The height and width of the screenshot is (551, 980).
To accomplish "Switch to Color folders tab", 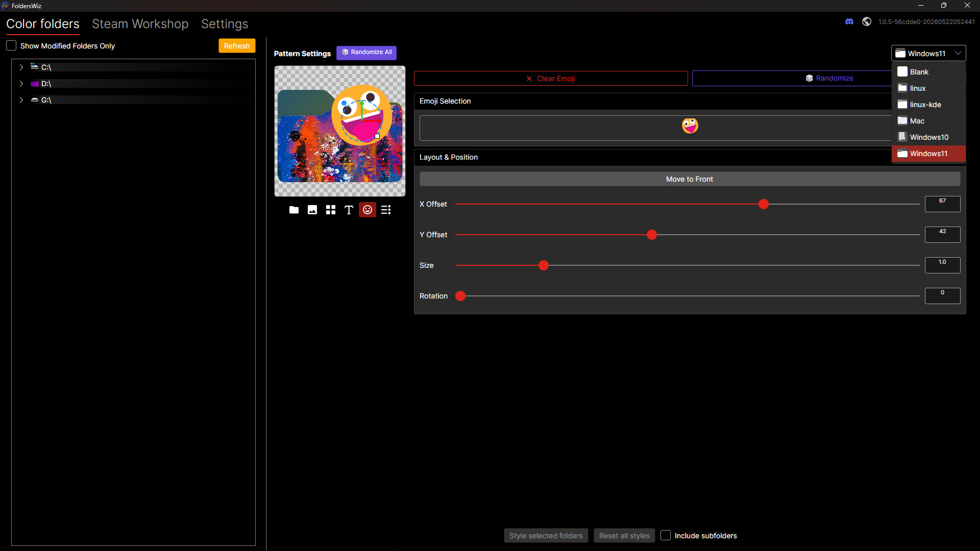I will 43,24.
